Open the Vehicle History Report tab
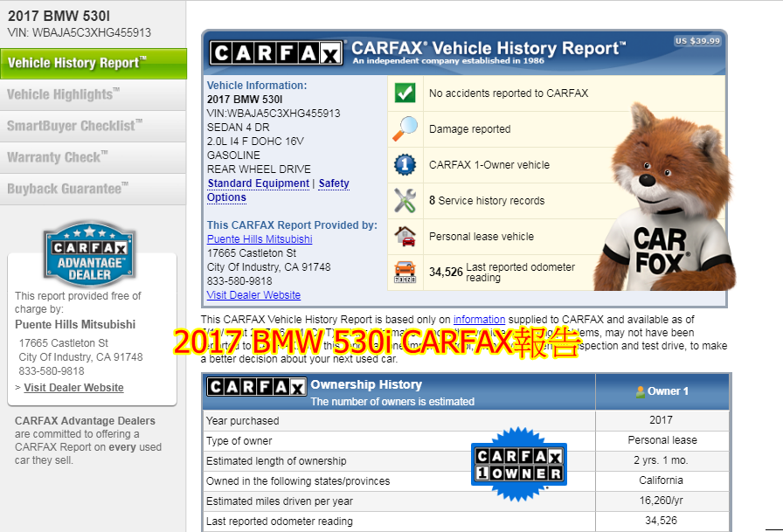Viewport: 783px width, 532px height. (x=94, y=64)
